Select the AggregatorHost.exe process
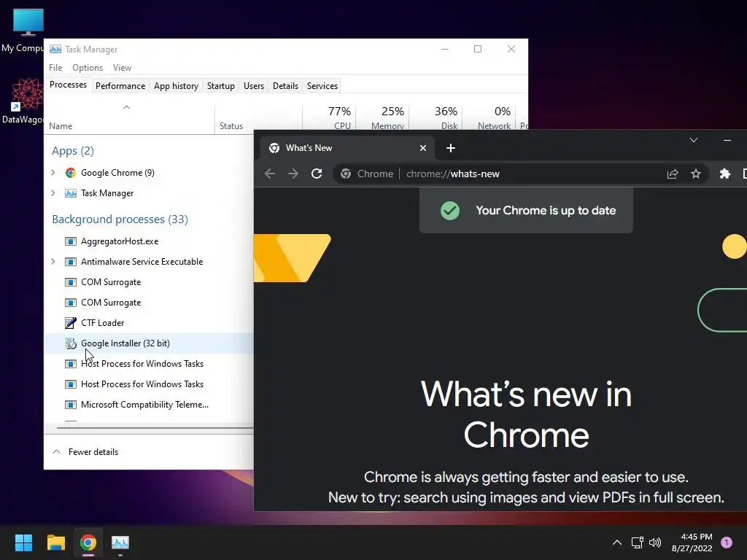This screenshot has width=747, height=560. (x=149, y=241)
